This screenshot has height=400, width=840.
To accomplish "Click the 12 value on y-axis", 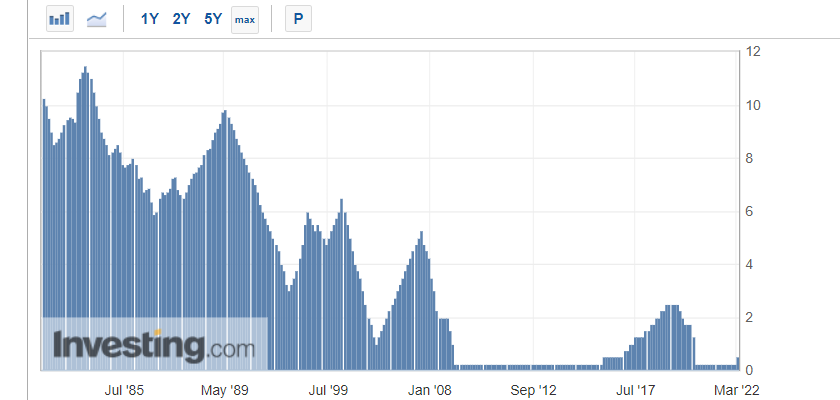I will click(753, 52).
